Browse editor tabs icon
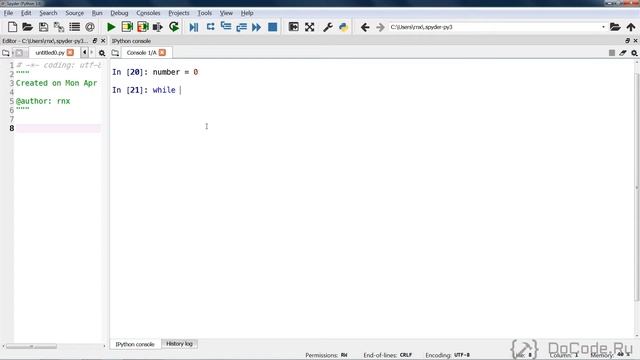Image resolution: width=640 pixels, height=360 pixels. pyautogui.click(x=6, y=53)
